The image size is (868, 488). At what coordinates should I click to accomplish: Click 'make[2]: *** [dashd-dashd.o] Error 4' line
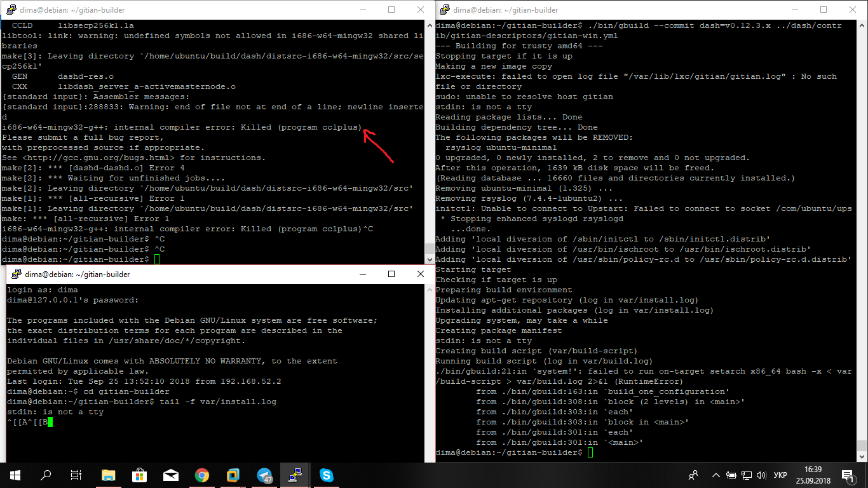[x=94, y=168]
